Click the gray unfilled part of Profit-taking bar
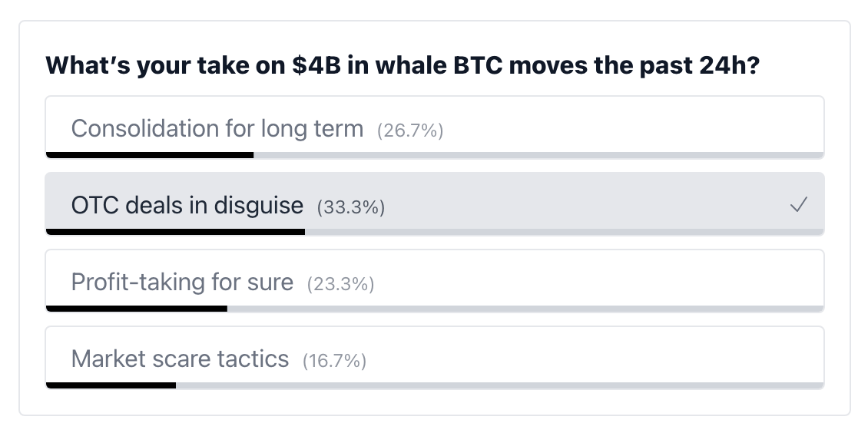The height and width of the screenshot is (433, 868). point(525,309)
